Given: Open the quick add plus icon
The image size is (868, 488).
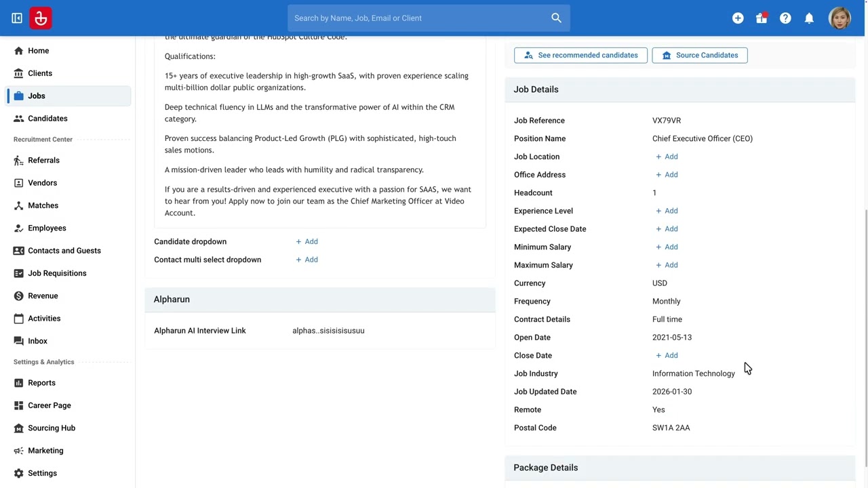Looking at the screenshot, I should click(x=738, y=18).
